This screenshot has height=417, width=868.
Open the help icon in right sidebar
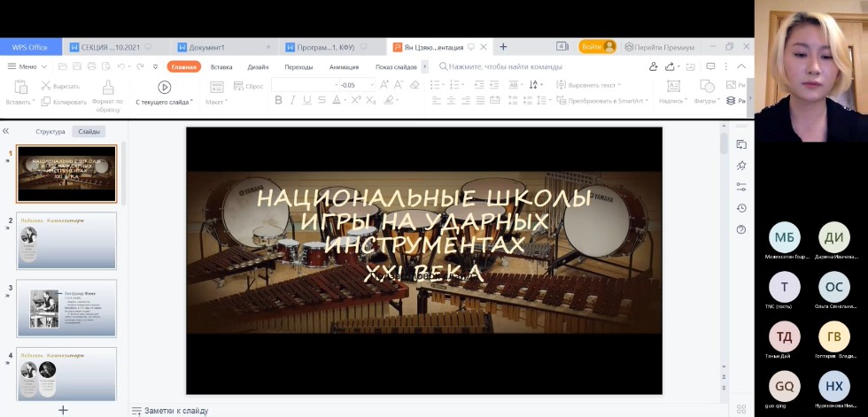(741, 230)
